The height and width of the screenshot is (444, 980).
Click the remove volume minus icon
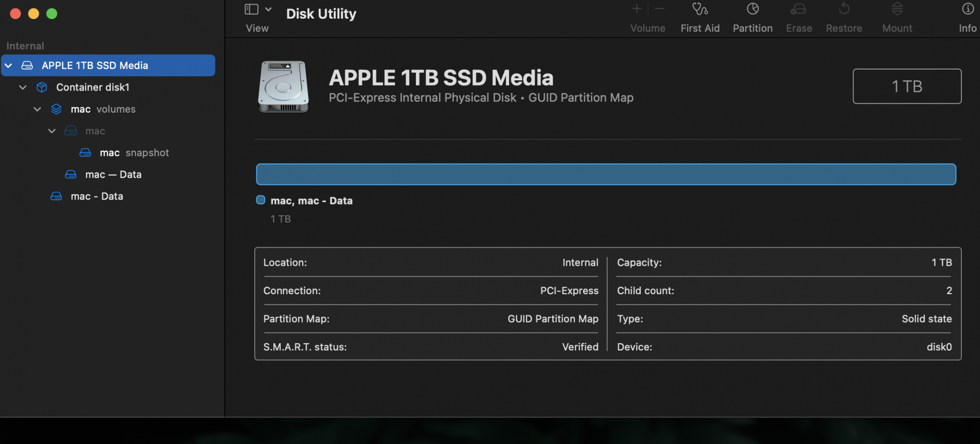click(660, 9)
